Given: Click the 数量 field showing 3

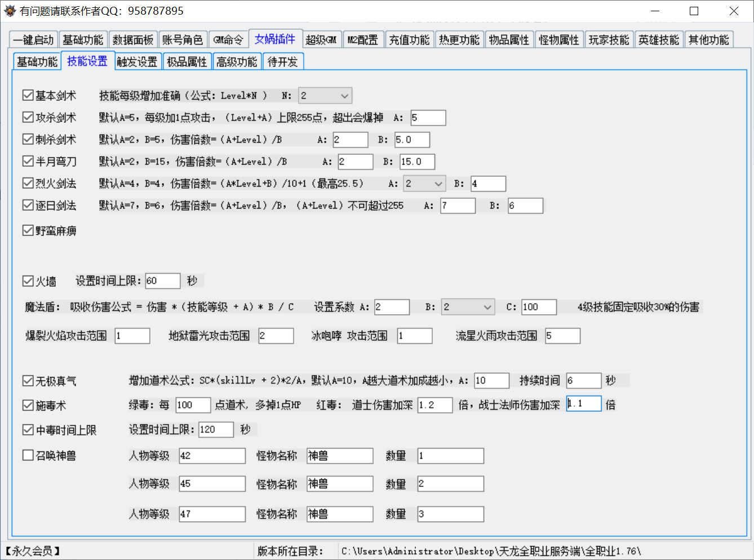Looking at the screenshot, I should 451,514.
